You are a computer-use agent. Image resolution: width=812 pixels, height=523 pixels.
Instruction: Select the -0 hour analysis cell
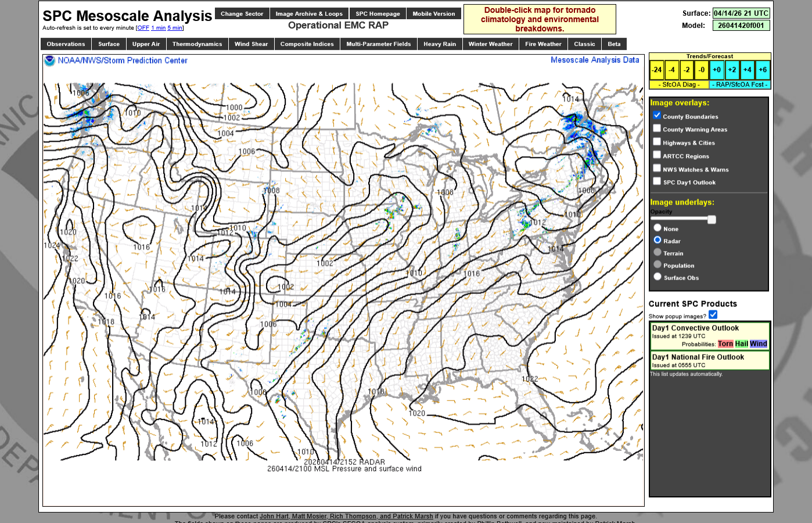pyautogui.click(x=702, y=70)
